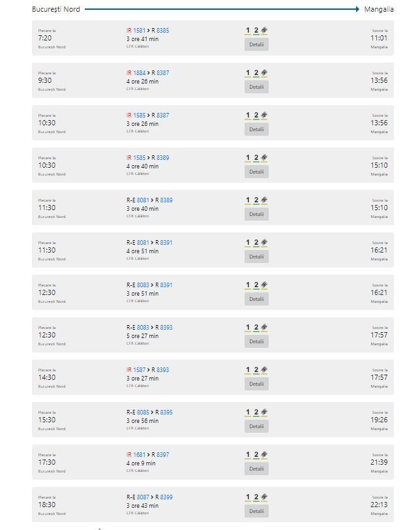Open the IR 1681 train link

pyautogui.click(x=136, y=455)
